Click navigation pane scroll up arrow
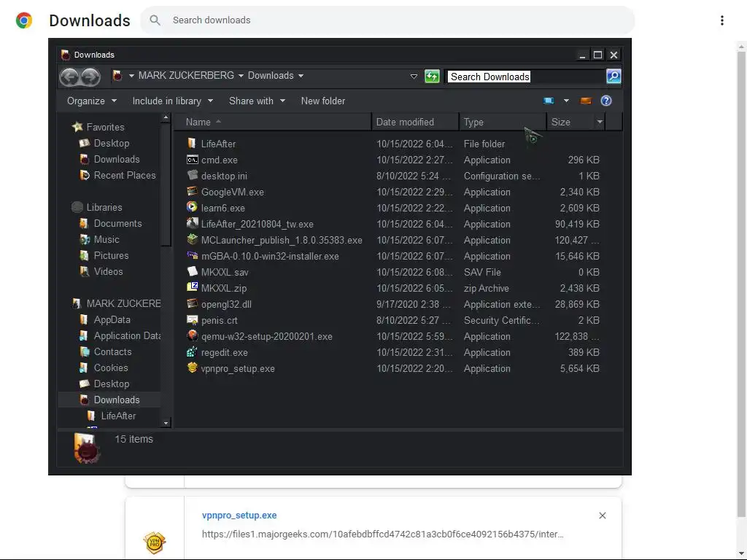Screen dimensions: 747x560 point(166,117)
